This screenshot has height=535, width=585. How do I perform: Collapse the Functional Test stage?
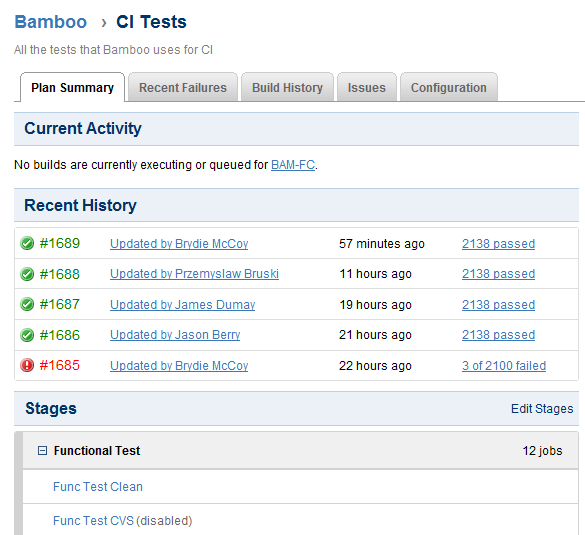click(x=42, y=451)
